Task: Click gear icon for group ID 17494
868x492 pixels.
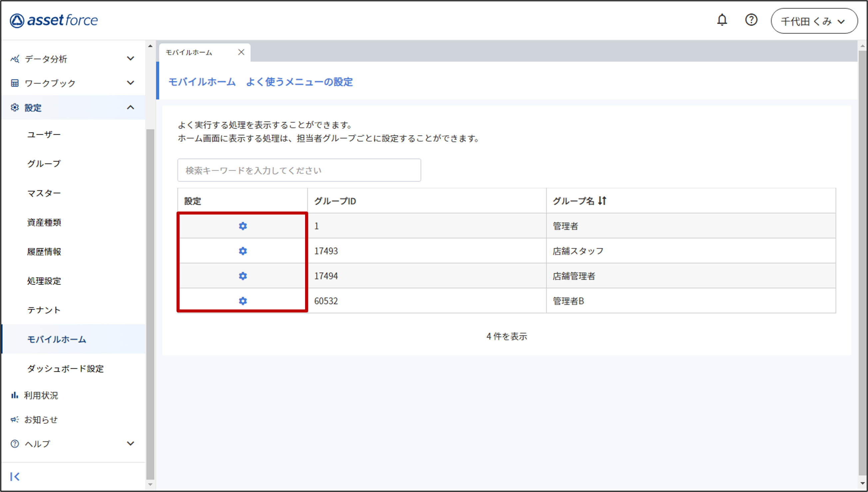Action: pyautogui.click(x=242, y=276)
